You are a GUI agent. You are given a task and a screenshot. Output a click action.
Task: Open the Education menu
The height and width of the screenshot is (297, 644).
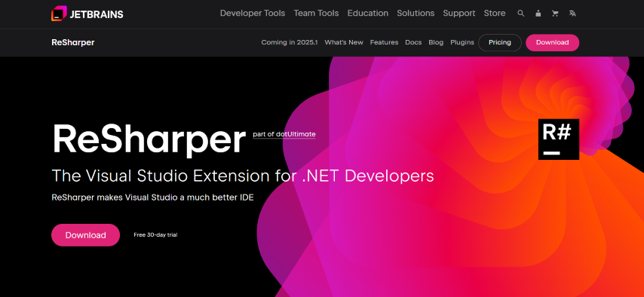click(367, 13)
